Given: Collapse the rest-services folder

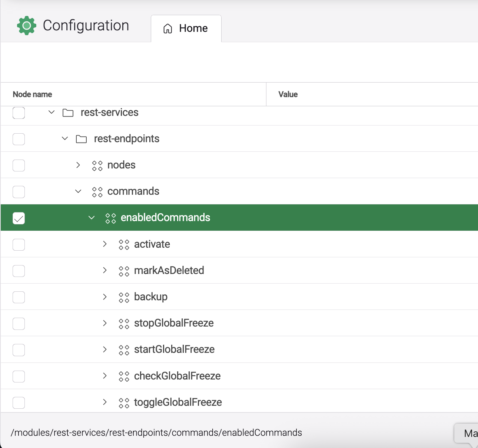Looking at the screenshot, I should (x=52, y=112).
